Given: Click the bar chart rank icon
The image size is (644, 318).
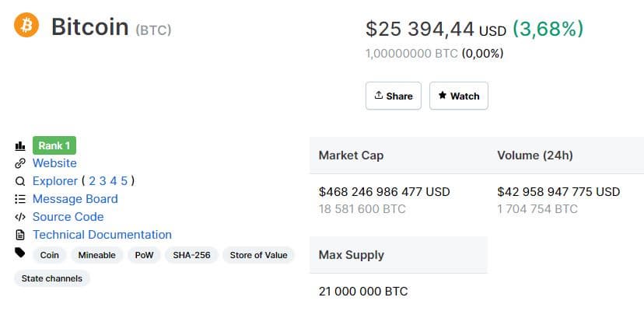Looking at the screenshot, I should [x=20, y=145].
